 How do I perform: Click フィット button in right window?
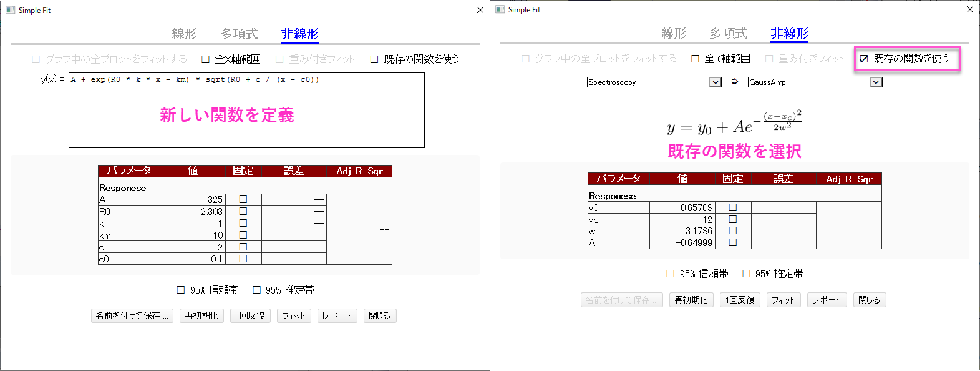pos(783,300)
